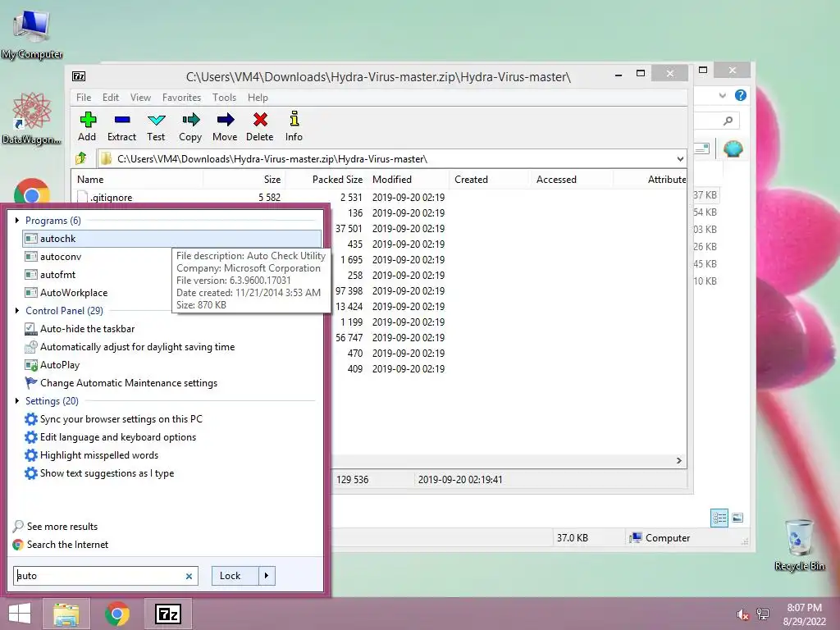Go up one folder level in 7-Zip
The height and width of the screenshot is (630, 840).
(81, 158)
